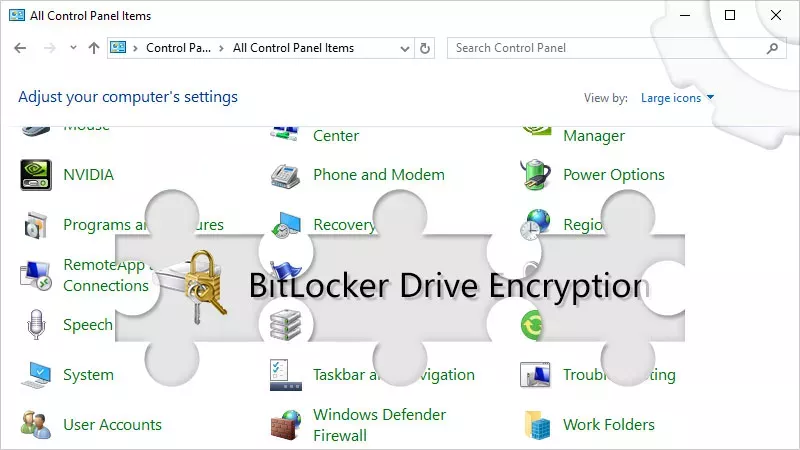Viewport: 800px width, 450px height.
Task: Open the Troubleshooting icon
Action: (535, 375)
